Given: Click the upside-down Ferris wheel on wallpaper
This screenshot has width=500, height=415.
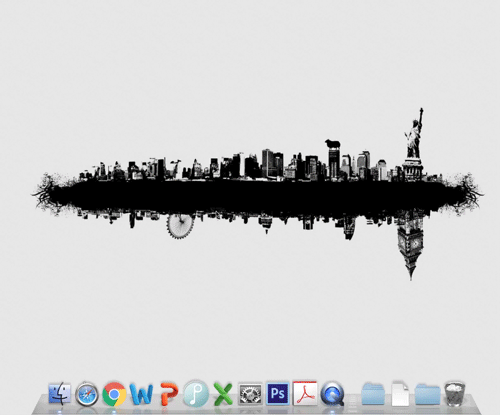Looking at the screenshot, I should (180, 226).
